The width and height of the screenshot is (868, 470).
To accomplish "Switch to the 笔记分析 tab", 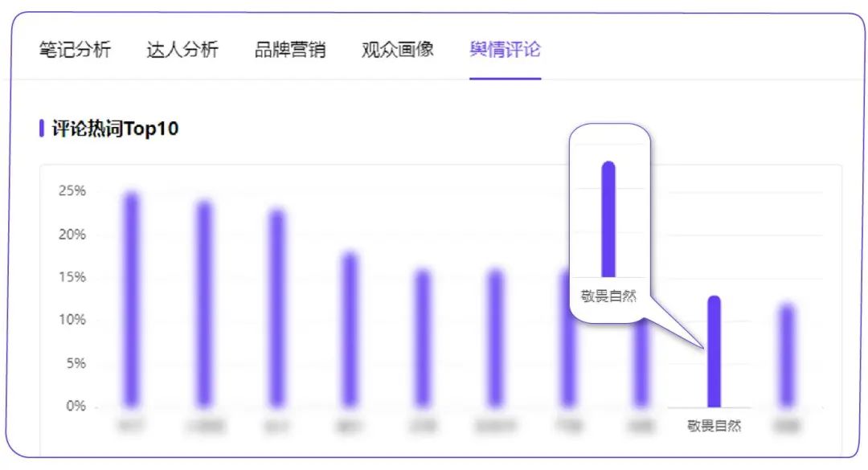I will click(75, 50).
